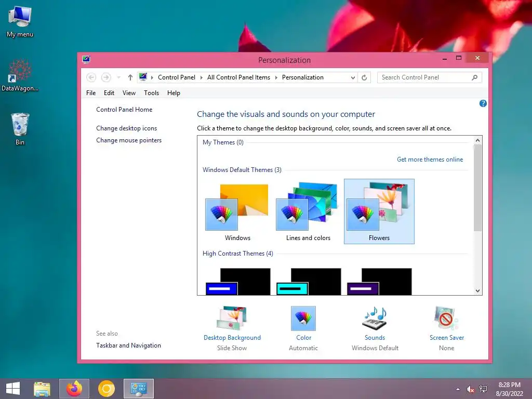Open the File menu
The height and width of the screenshot is (399, 532).
(x=91, y=93)
